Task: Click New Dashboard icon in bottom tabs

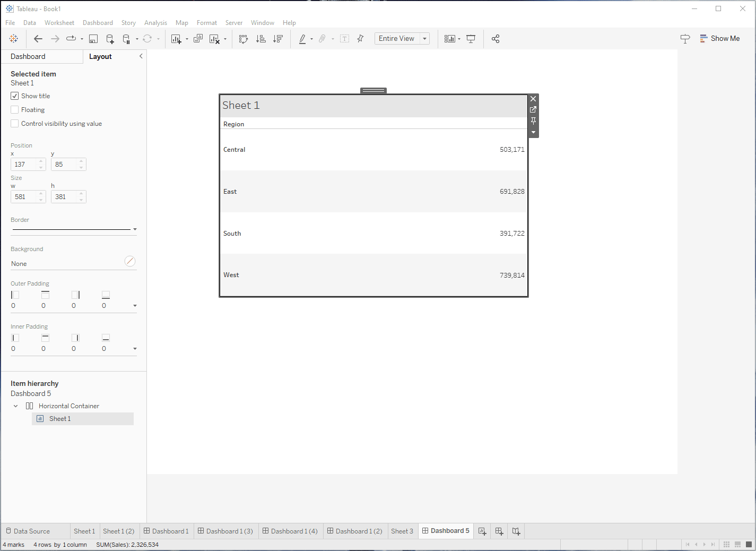Action: tap(499, 531)
